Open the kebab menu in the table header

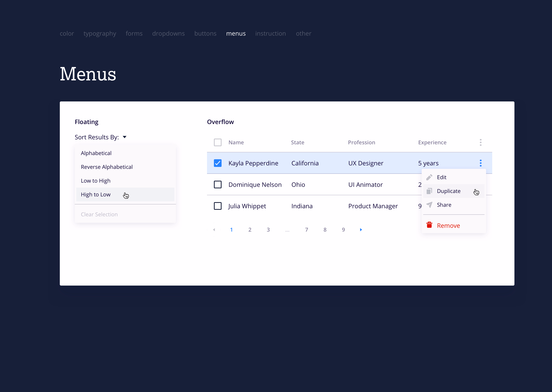481,142
